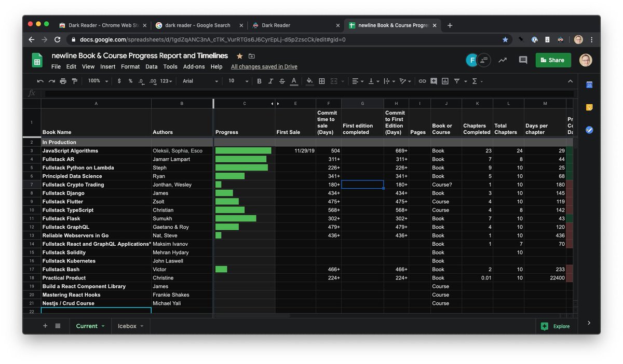Open the File menu
Viewport: 623px width, 364px height.
(x=56, y=66)
